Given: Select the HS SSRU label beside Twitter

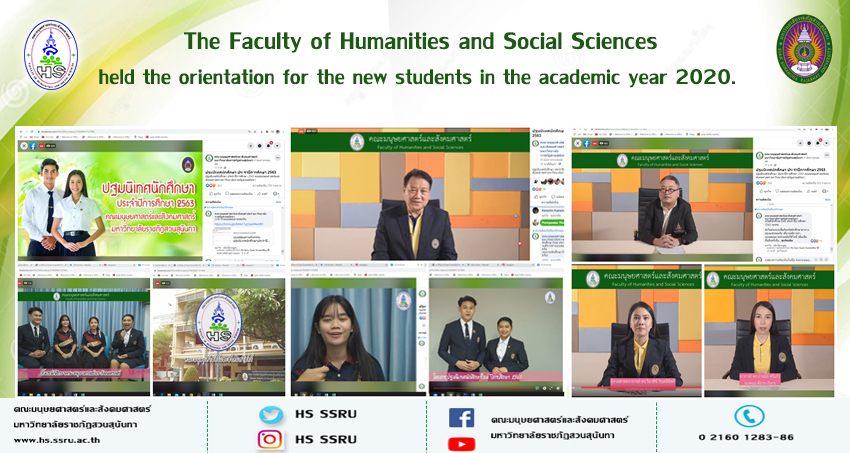Looking at the screenshot, I should pos(326,416).
